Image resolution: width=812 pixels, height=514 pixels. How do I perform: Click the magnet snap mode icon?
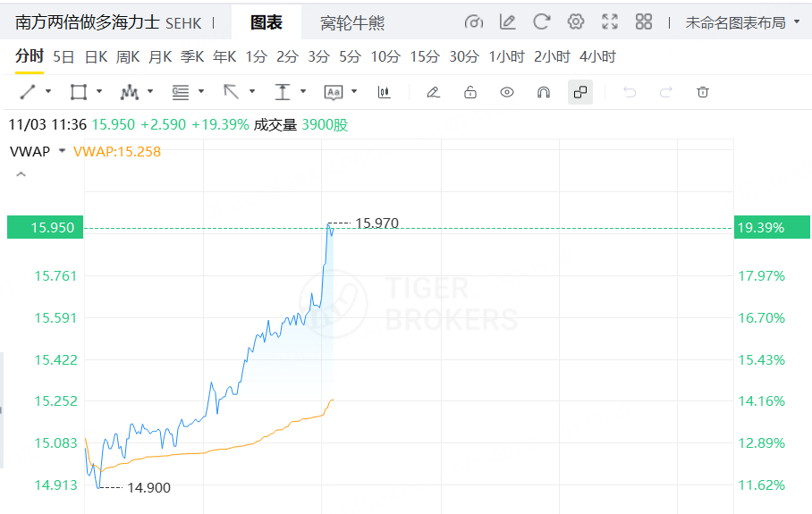coord(543,91)
